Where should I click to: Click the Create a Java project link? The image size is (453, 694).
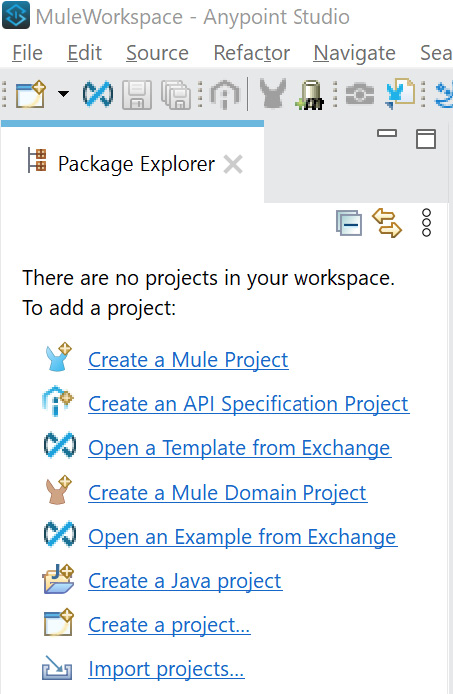185,581
